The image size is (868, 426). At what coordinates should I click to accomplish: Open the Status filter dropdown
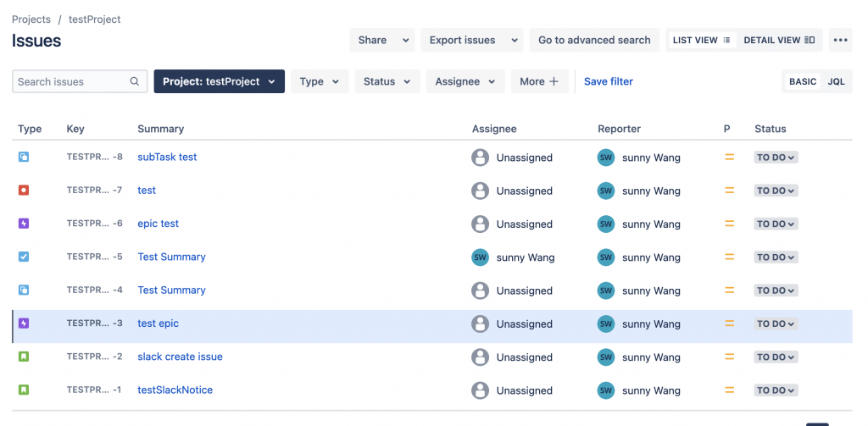[x=387, y=82]
